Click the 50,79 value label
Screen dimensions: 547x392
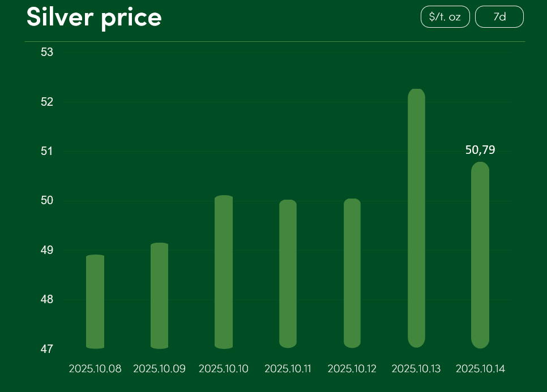tap(480, 150)
